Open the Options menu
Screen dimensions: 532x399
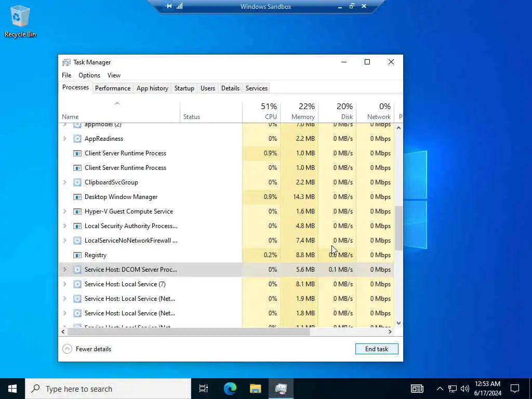pos(89,75)
